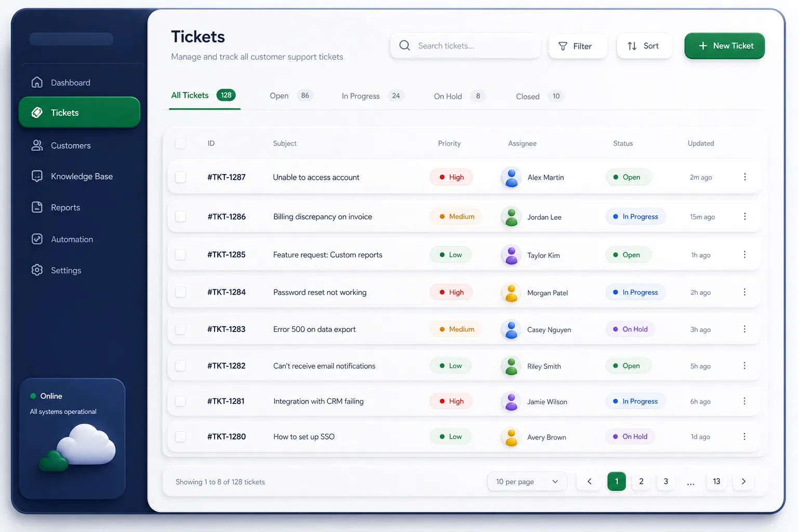Go to the previous page arrow

tap(589, 482)
